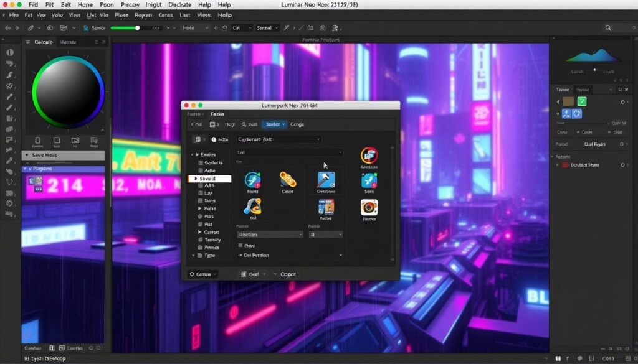Select the yellow Caiont tool icon in the dialog
The height and width of the screenshot is (364, 638).
pos(288,180)
